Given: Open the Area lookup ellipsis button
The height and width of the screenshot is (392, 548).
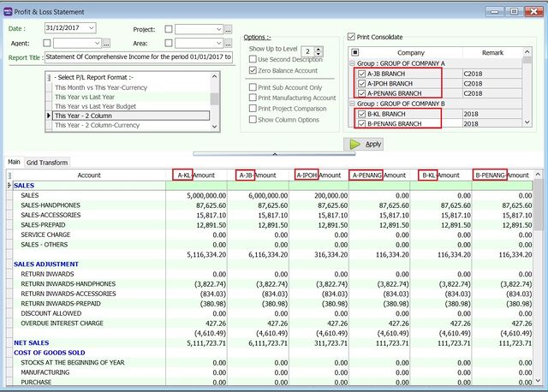Looking at the screenshot, I should click(228, 43).
